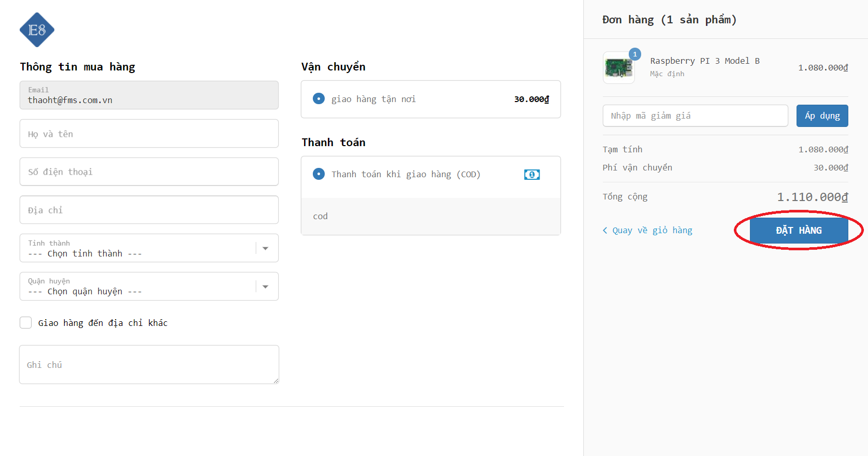The image size is (868, 456).
Task: Click the COD cash payment icon
Action: pos(531,175)
